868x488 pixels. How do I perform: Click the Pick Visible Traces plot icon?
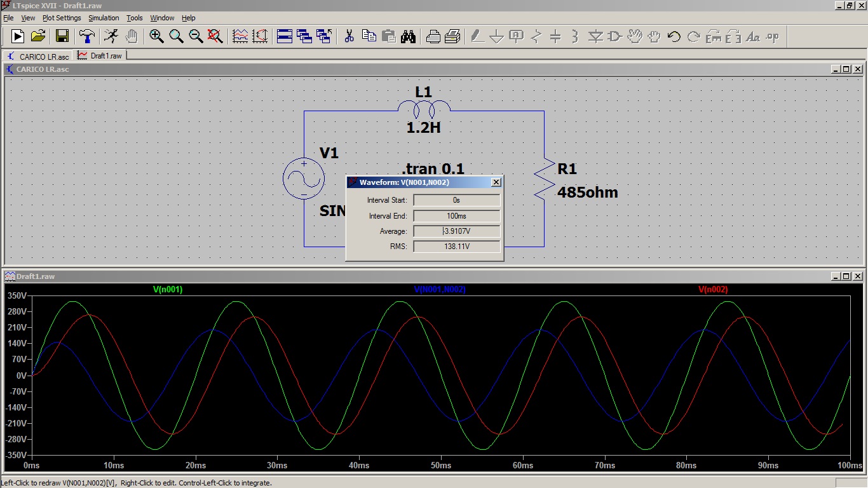240,36
